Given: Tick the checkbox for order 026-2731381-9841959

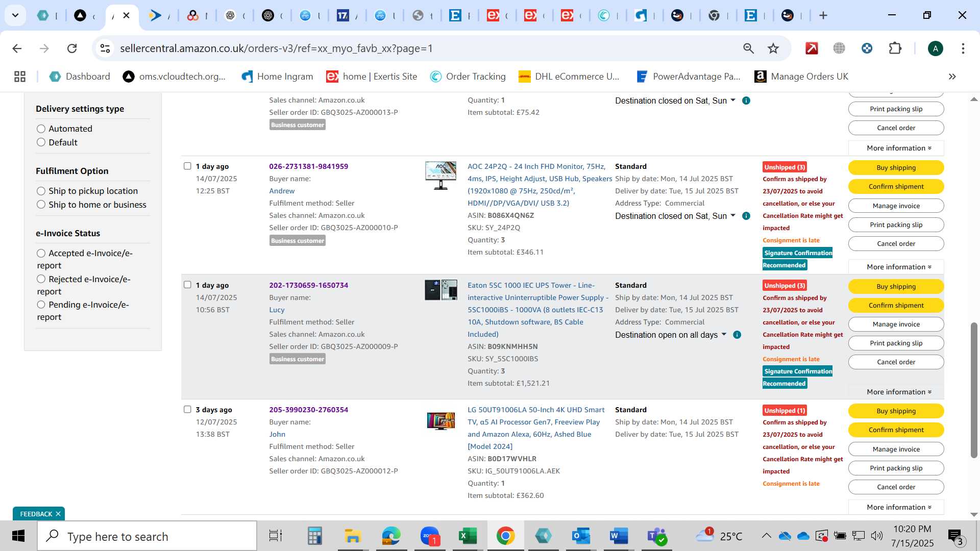Looking at the screenshot, I should [187, 166].
